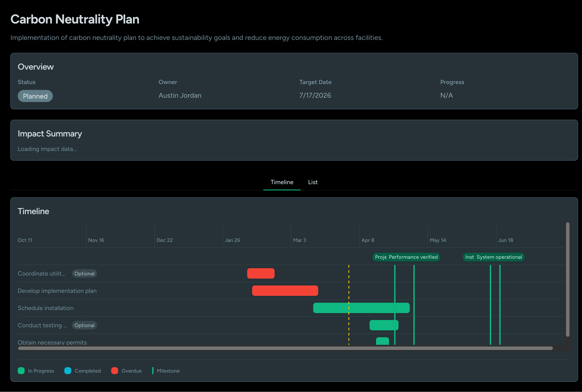Click Optional badge beside Conduct testing
Viewport: 582px width, 392px height.
click(x=84, y=325)
